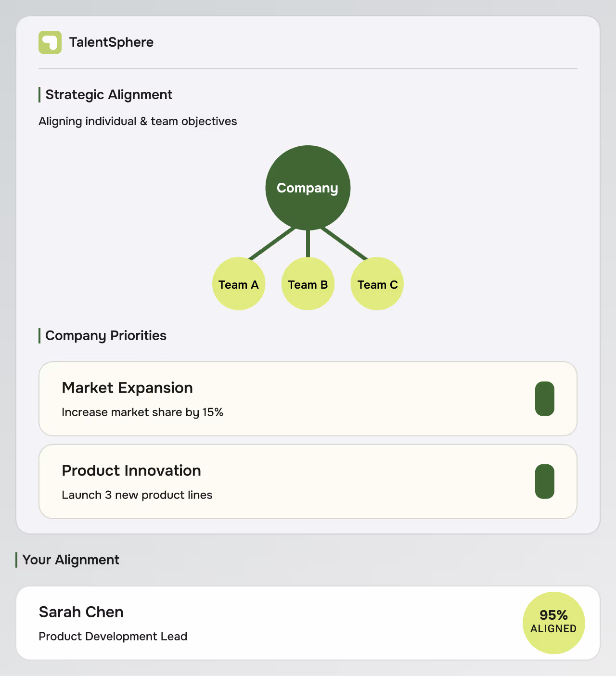Click the TalentSphere logo icon

coord(50,42)
